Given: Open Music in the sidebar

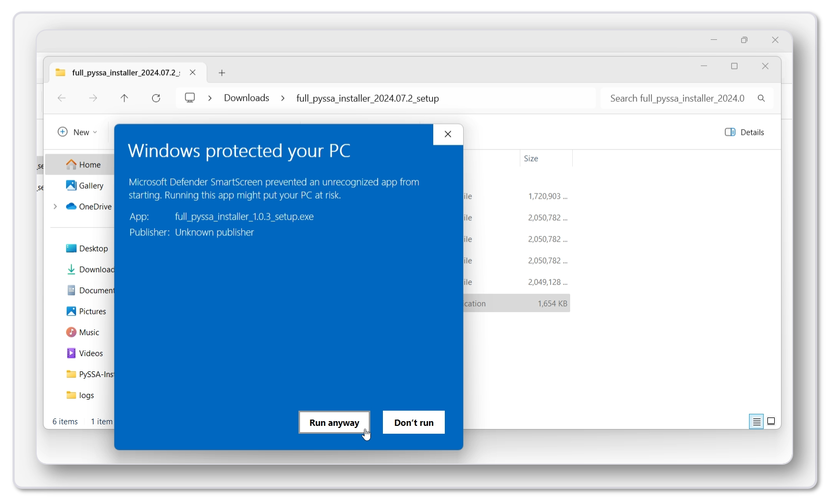Looking at the screenshot, I should (82, 333).
